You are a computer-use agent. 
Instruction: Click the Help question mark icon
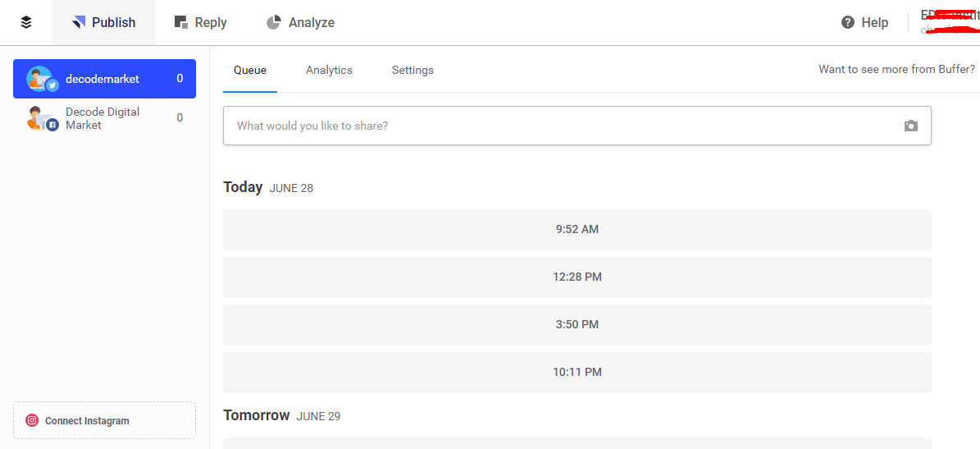(x=847, y=22)
